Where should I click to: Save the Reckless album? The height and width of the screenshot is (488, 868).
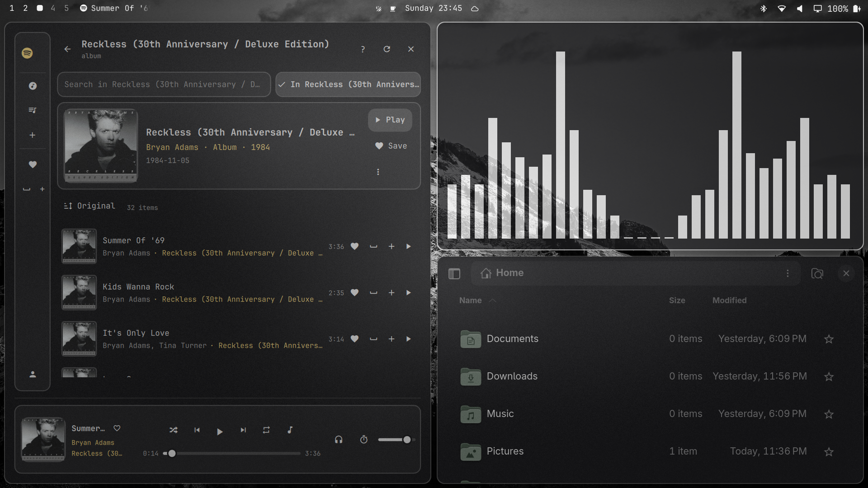click(x=391, y=146)
